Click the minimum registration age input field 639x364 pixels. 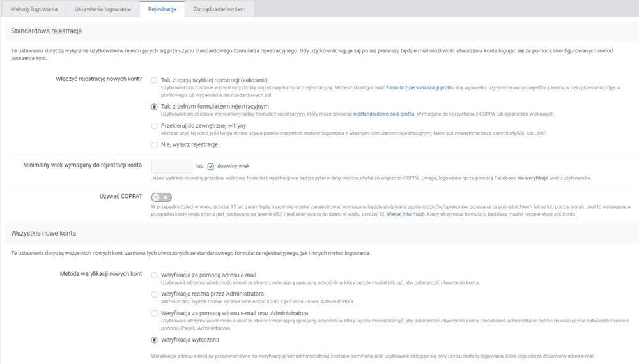pos(171,166)
